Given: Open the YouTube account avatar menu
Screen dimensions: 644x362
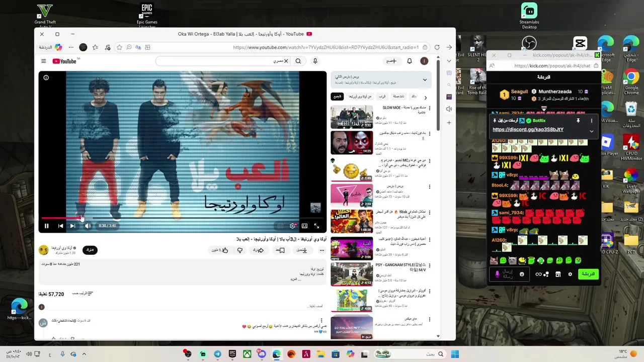Looking at the screenshot, I should pyautogui.click(x=424, y=61).
